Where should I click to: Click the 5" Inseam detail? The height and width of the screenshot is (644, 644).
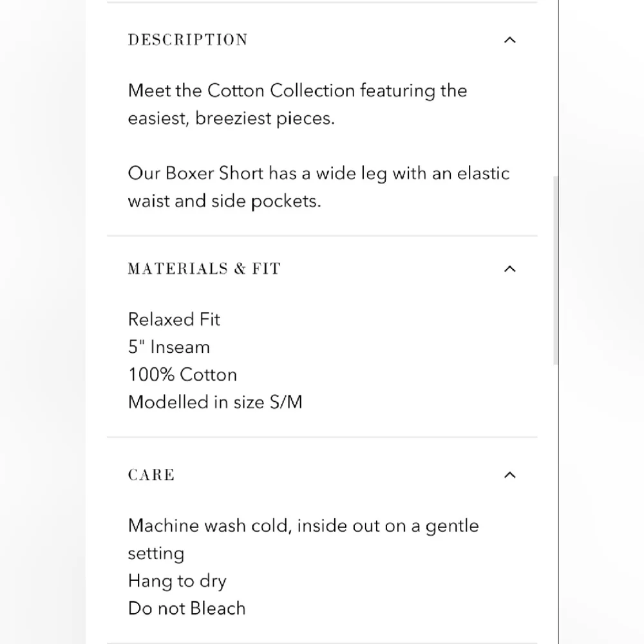169,347
